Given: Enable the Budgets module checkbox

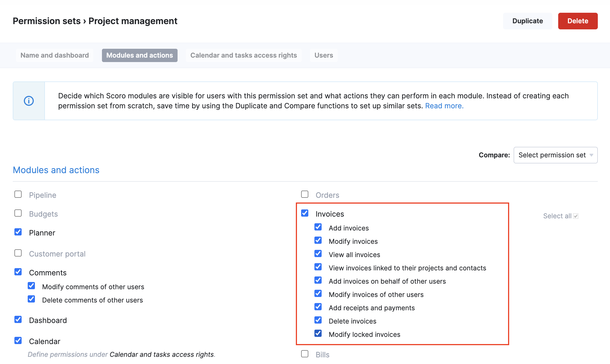Looking at the screenshot, I should point(18,213).
